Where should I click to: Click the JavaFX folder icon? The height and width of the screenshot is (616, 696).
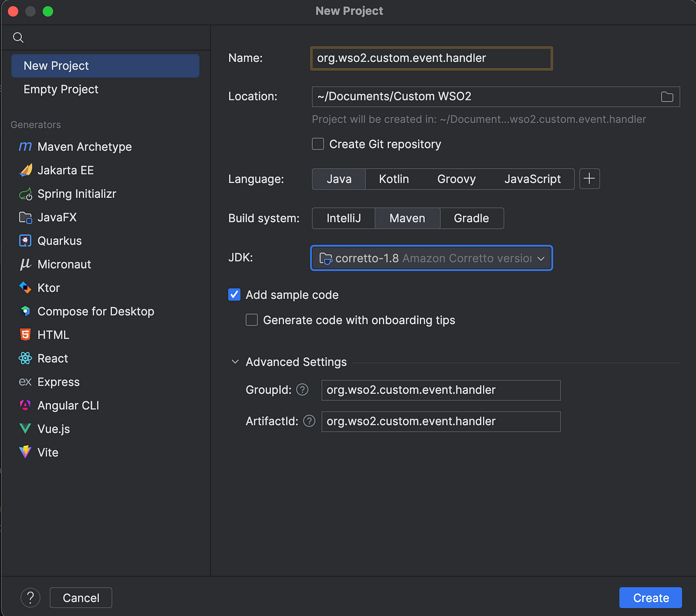[x=25, y=217]
